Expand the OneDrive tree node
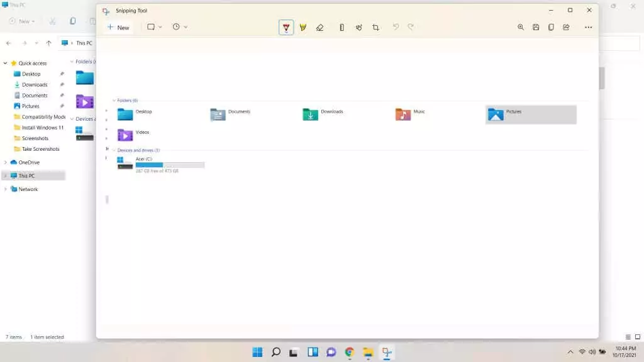The width and height of the screenshot is (644, 362). (x=6, y=162)
